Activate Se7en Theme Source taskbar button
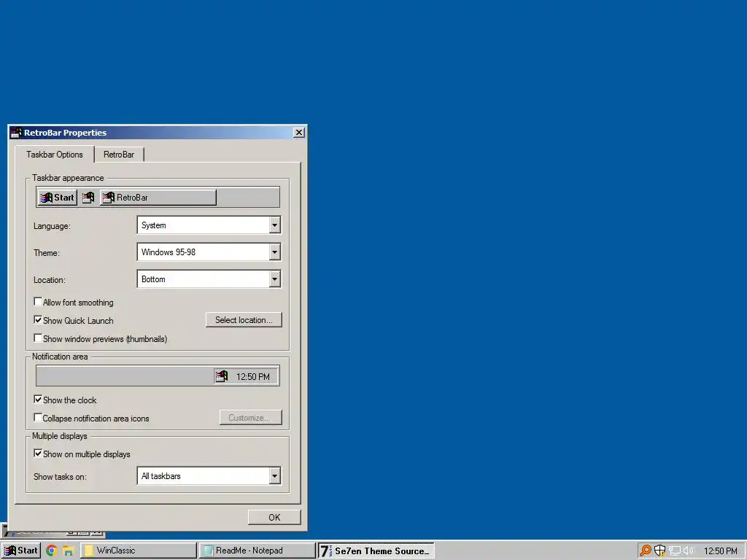The image size is (747, 560). click(x=376, y=551)
